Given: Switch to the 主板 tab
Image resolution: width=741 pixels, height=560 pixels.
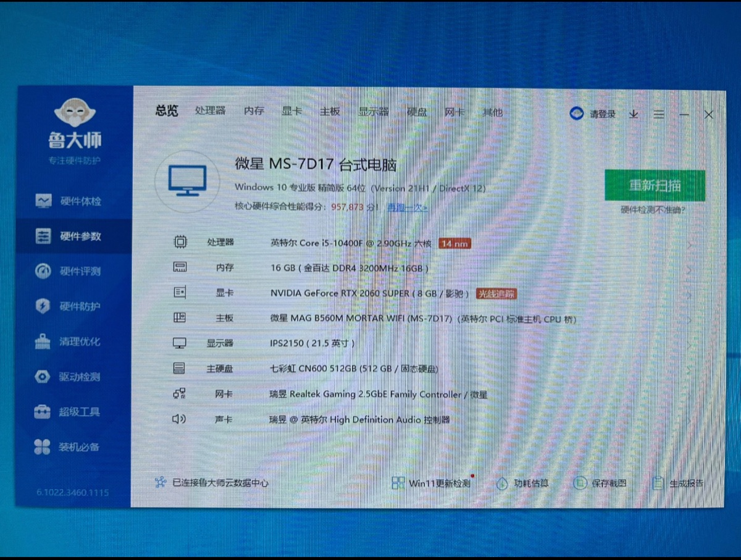Looking at the screenshot, I should coord(330,112).
